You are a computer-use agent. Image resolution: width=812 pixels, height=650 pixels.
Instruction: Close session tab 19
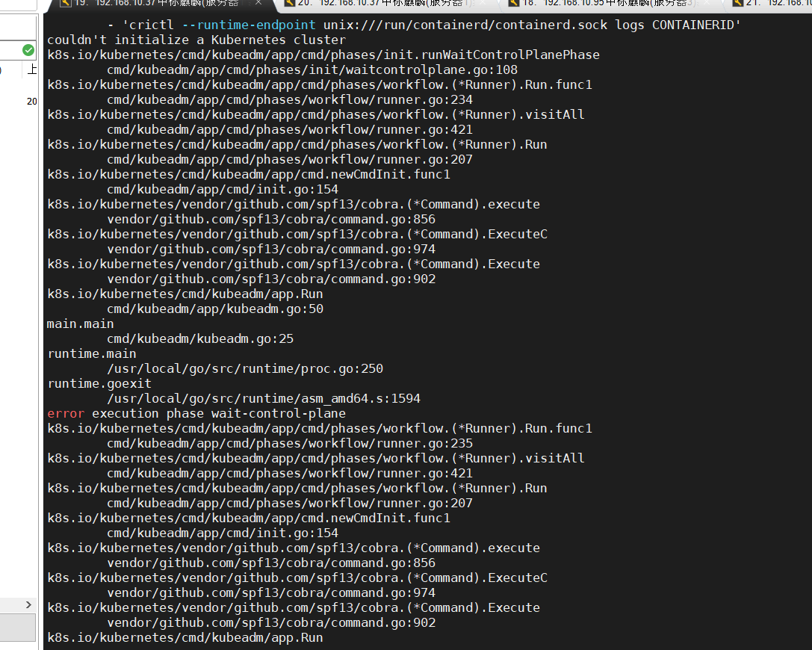click(258, 3)
